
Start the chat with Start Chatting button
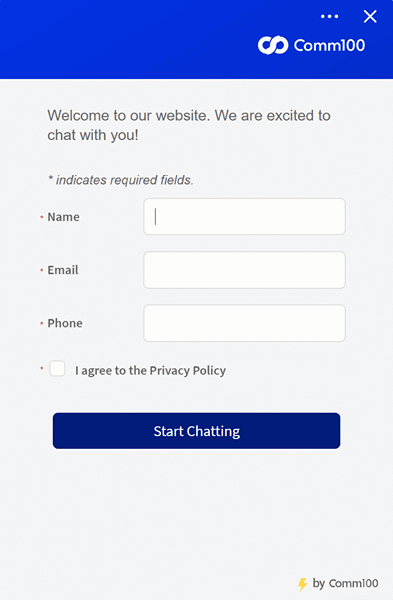click(196, 430)
